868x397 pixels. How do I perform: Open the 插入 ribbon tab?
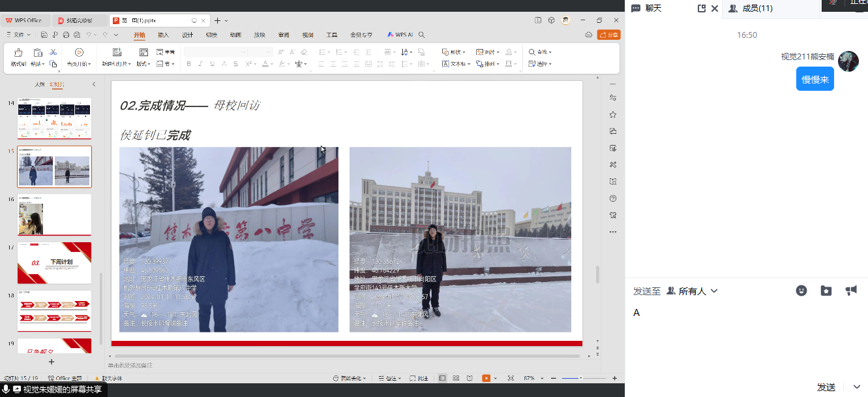[163, 35]
